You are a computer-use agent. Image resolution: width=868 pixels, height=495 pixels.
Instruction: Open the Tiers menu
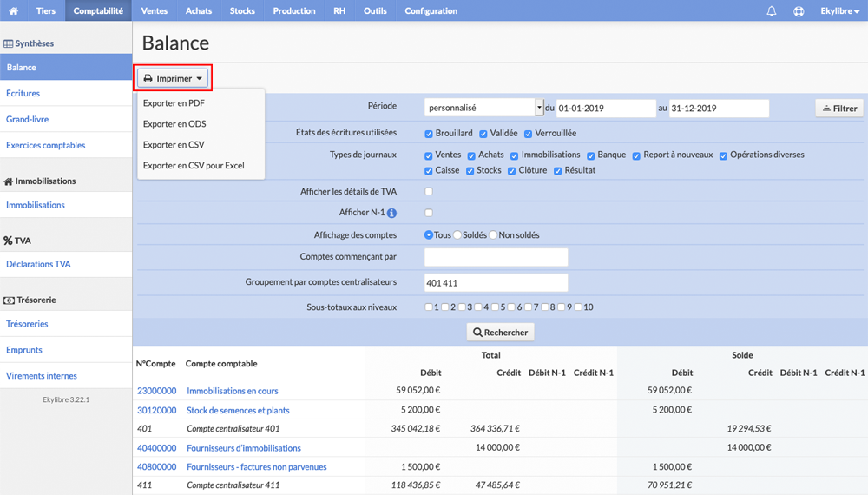tap(46, 10)
